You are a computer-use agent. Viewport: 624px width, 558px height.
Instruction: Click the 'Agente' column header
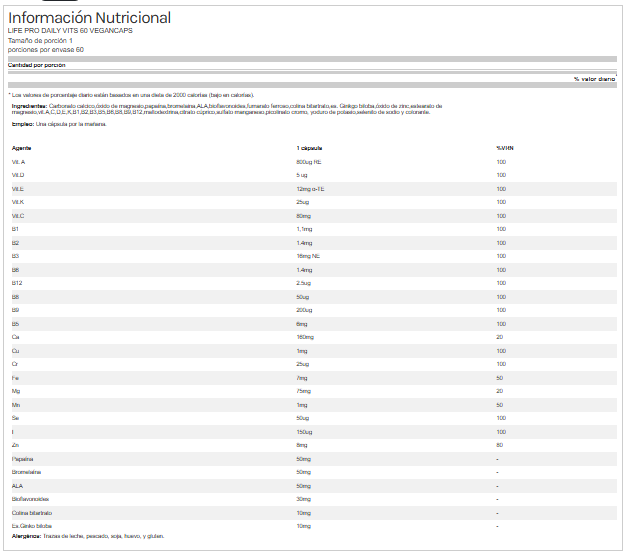coord(21,147)
